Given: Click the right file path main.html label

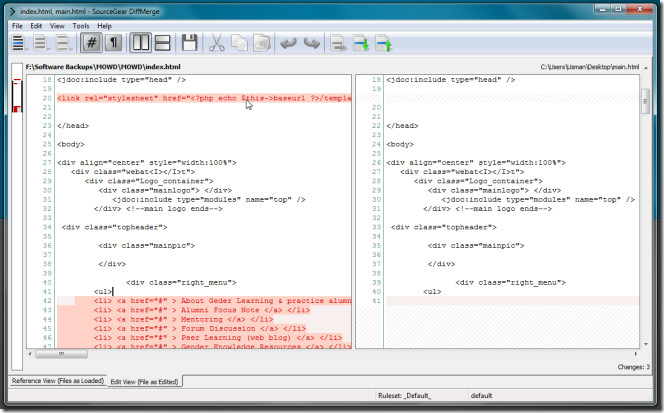Looking at the screenshot, I should (589, 67).
